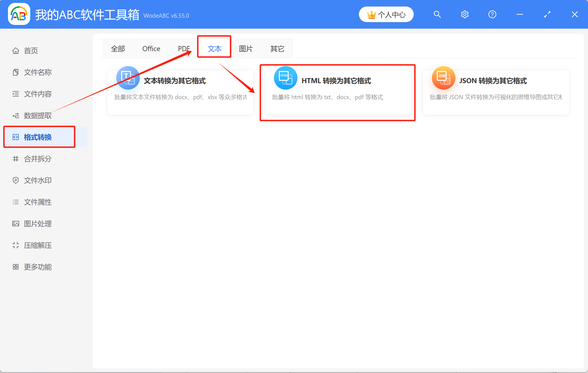The height and width of the screenshot is (373, 588).
Task: Click the HTML conversion blue icon
Action: coord(286,78)
